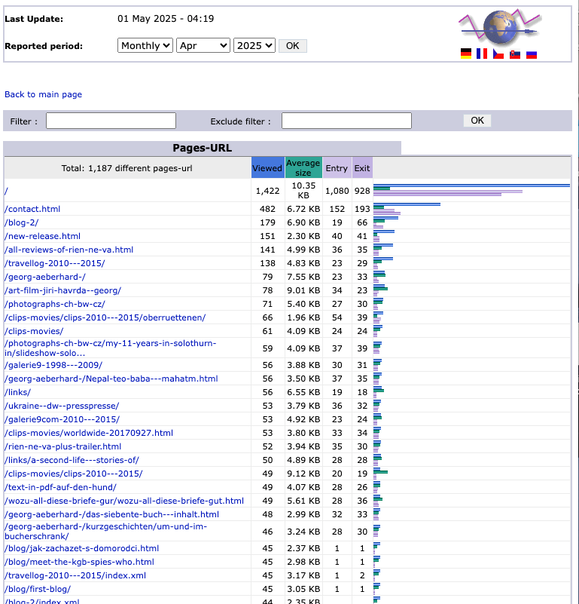579x604 pixels.
Task: Open the /clips-movies/ link
Action: click(34, 331)
